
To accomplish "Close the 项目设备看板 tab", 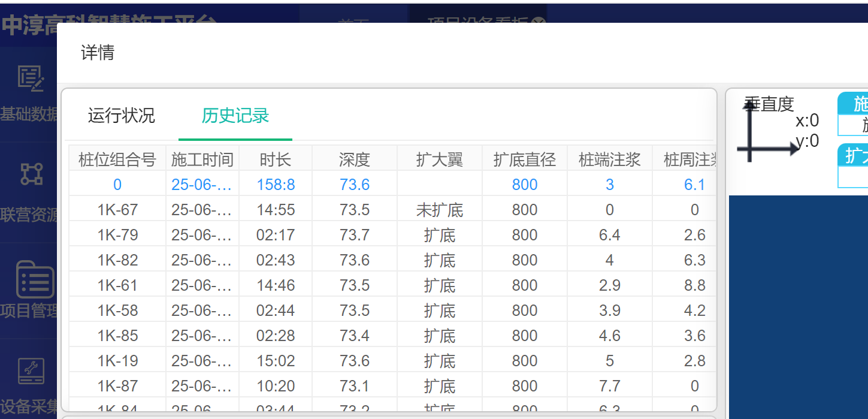I will [539, 23].
